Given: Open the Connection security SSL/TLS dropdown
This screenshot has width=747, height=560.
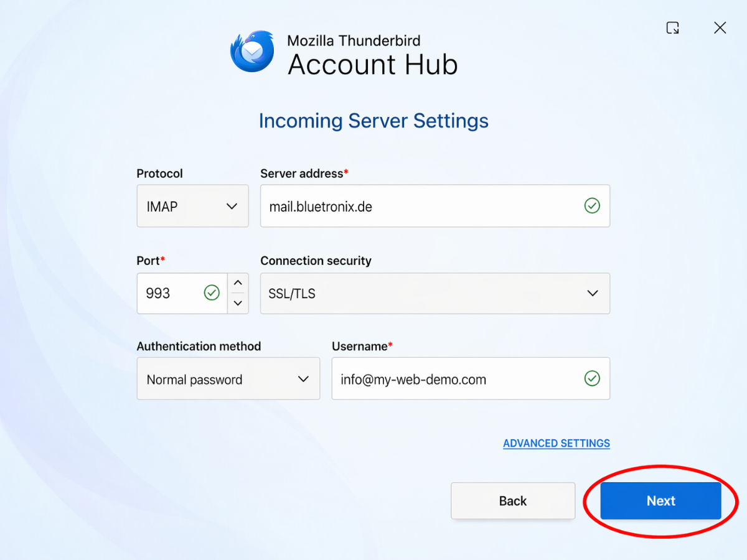Looking at the screenshot, I should click(x=435, y=293).
